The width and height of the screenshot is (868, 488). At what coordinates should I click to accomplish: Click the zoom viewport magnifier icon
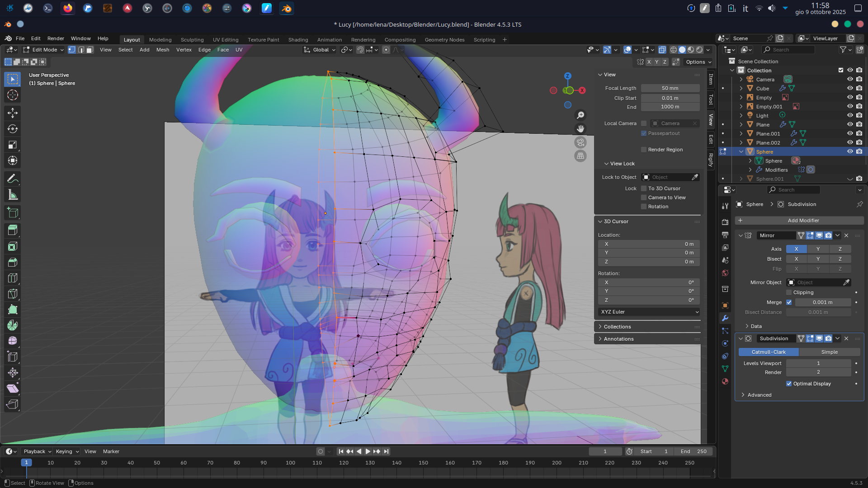tap(580, 115)
